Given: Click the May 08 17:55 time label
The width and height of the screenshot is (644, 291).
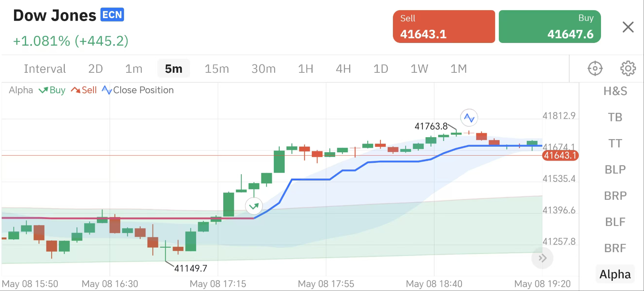Looking at the screenshot, I should (326, 284).
